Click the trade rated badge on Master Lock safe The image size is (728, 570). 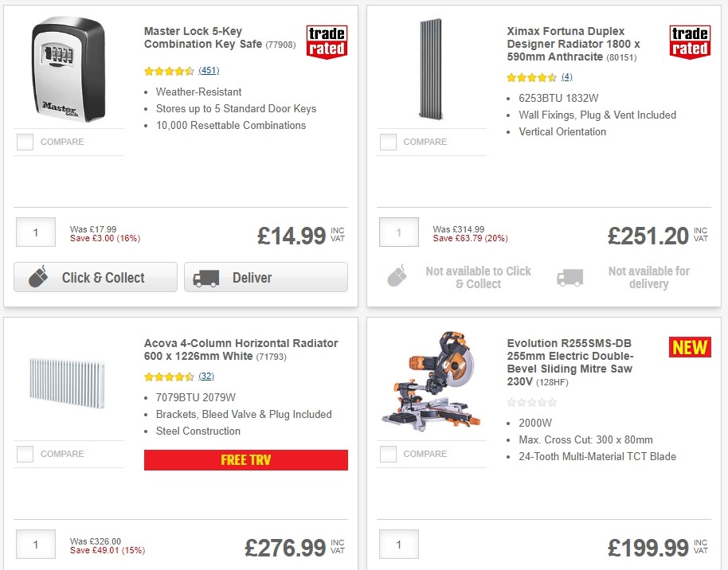pyautogui.click(x=327, y=41)
